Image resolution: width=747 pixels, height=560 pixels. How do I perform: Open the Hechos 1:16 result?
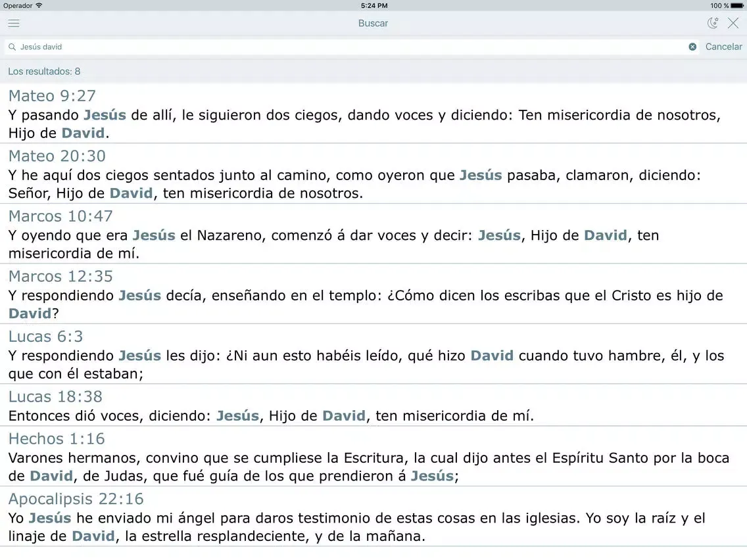click(373, 455)
